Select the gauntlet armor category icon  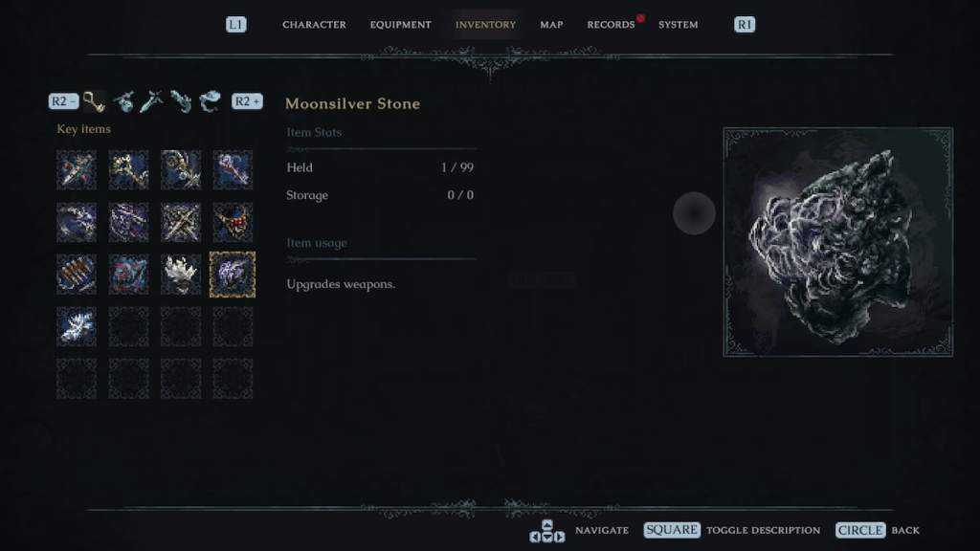181,101
